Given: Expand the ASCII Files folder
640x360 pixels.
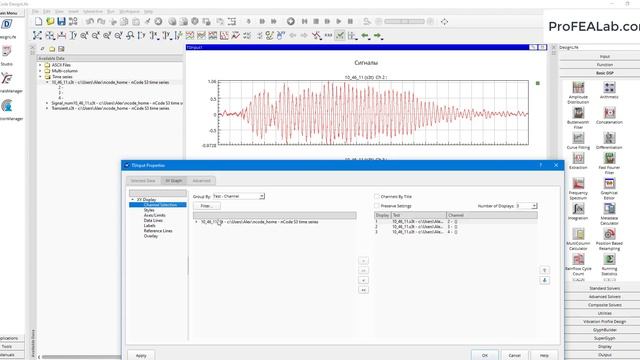Looking at the screenshot, I should point(40,65).
